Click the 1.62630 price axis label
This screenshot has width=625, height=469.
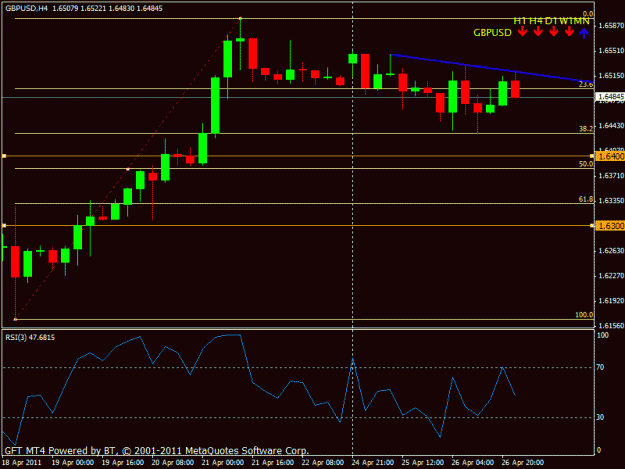[x=611, y=251]
